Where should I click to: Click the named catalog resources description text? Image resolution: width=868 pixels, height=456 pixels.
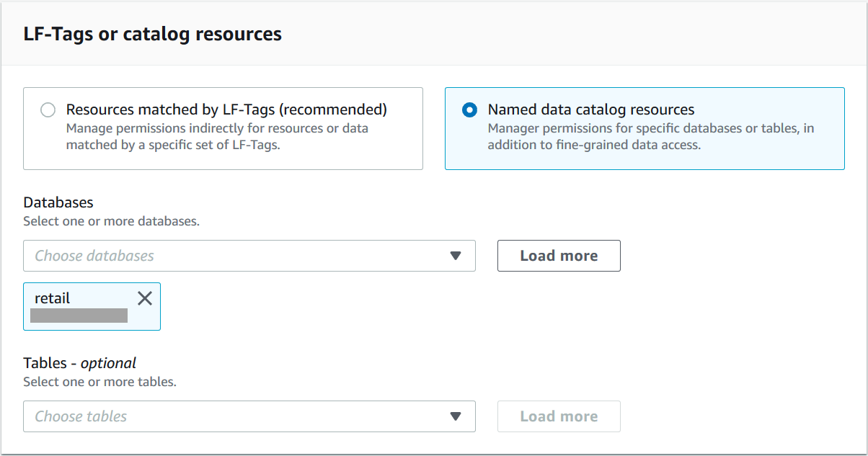click(650, 136)
